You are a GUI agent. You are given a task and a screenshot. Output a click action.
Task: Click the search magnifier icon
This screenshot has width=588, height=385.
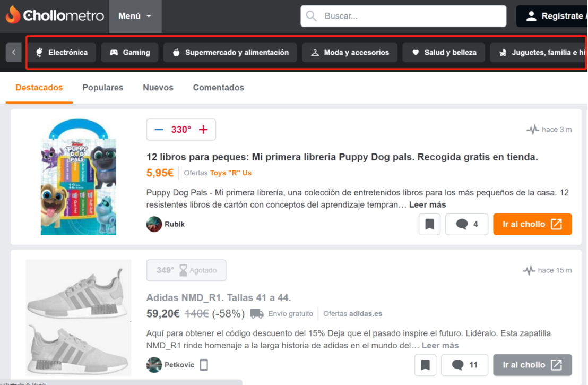[x=312, y=16]
